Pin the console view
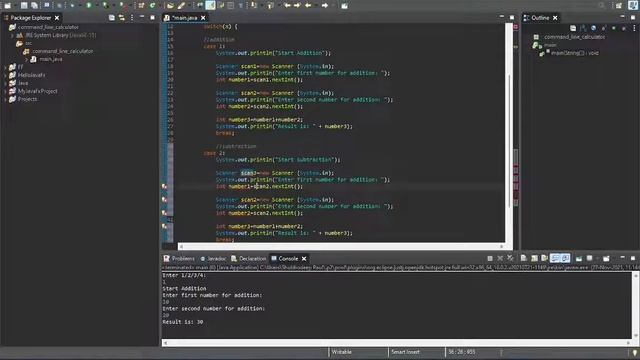Image resolution: width=640 pixels, height=360 pixels. (x=579, y=258)
